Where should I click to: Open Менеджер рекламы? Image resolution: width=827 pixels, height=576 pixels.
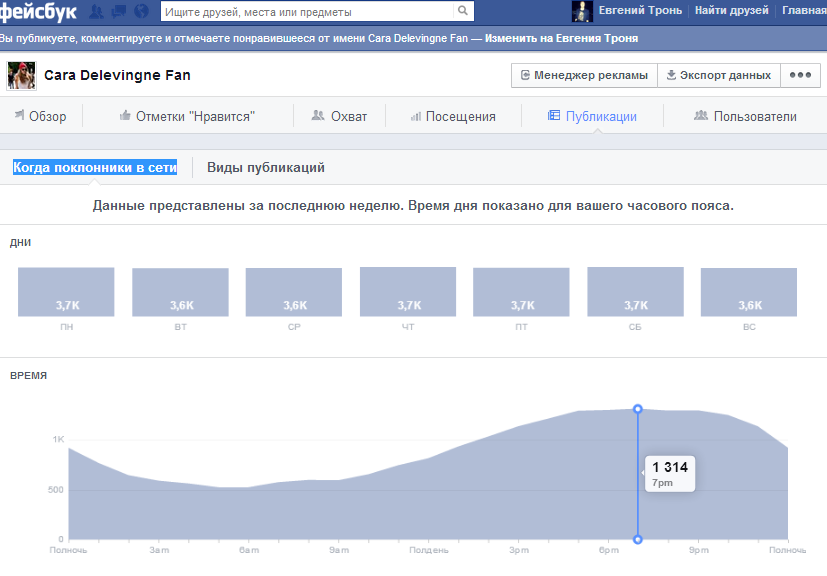(584, 75)
